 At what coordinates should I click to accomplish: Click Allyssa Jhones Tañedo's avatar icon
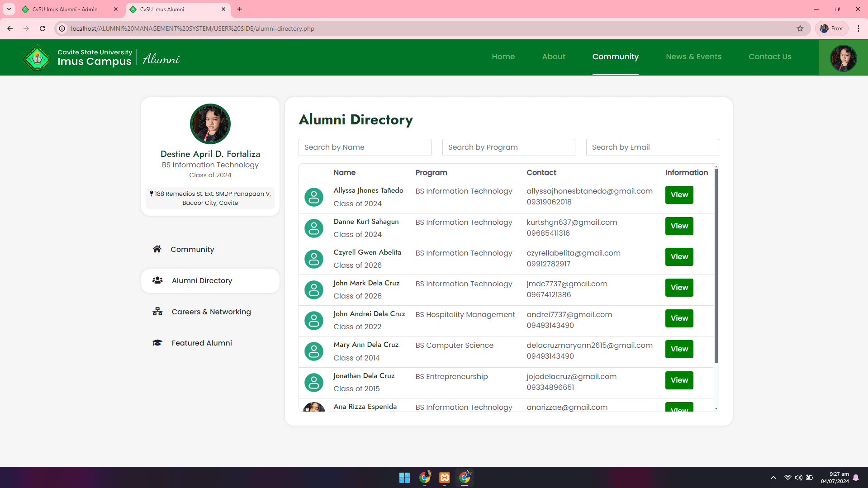314,197
